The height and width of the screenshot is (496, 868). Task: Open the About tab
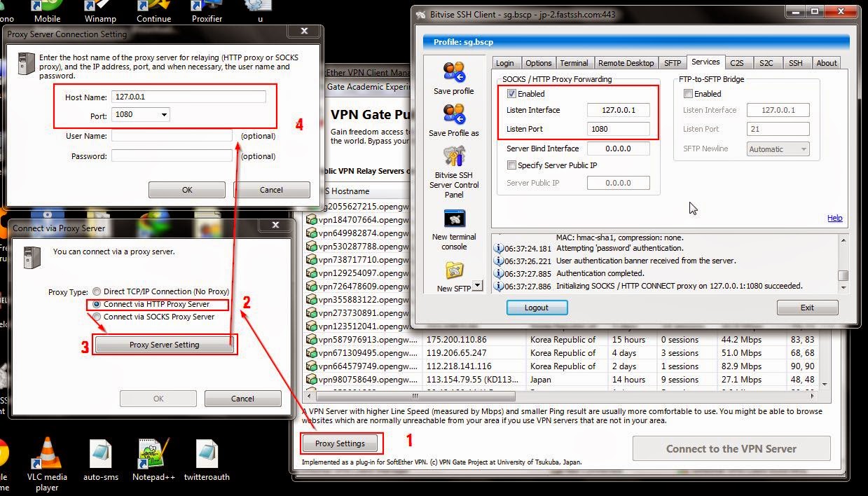827,63
